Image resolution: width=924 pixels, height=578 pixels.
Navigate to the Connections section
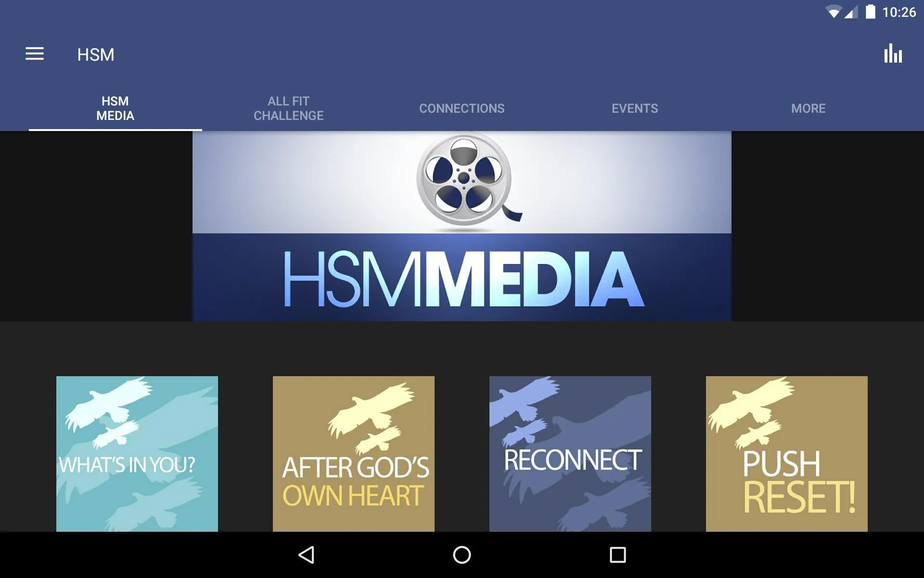[462, 108]
